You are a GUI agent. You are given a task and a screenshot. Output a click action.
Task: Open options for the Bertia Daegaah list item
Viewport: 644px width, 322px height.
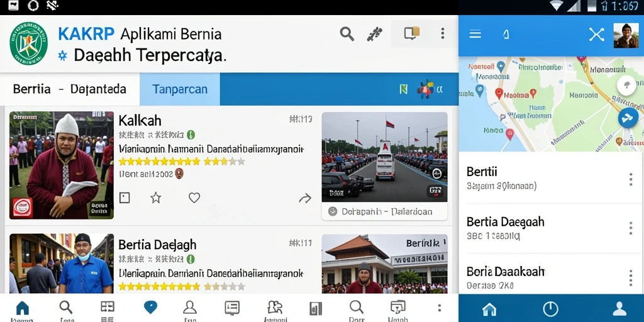630,228
